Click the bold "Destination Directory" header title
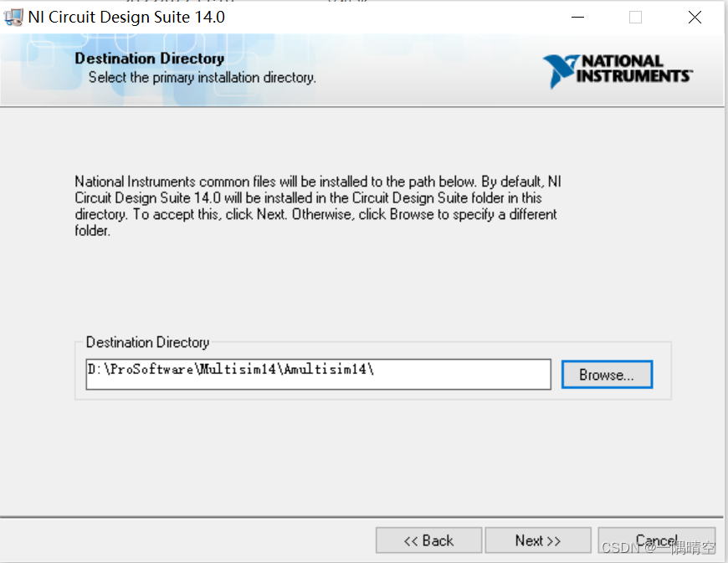The width and height of the screenshot is (728, 563). tap(150, 59)
